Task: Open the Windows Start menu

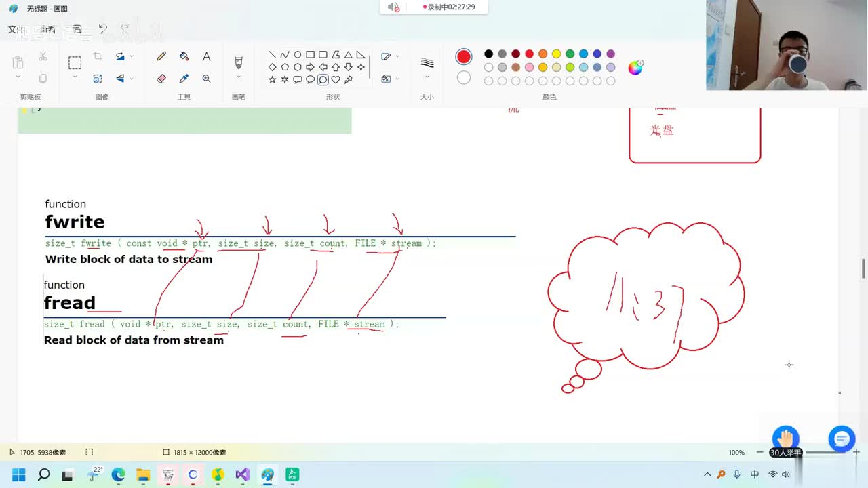Action: [18, 474]
